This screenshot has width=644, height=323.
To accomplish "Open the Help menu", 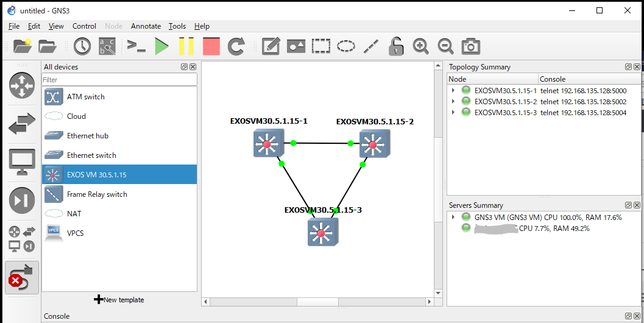I will [202, 26].
